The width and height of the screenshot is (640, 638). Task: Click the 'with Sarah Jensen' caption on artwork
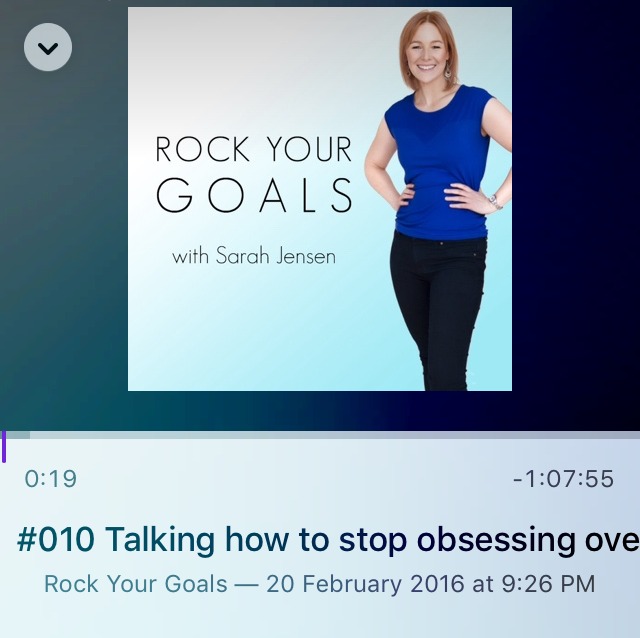[254, 256]
